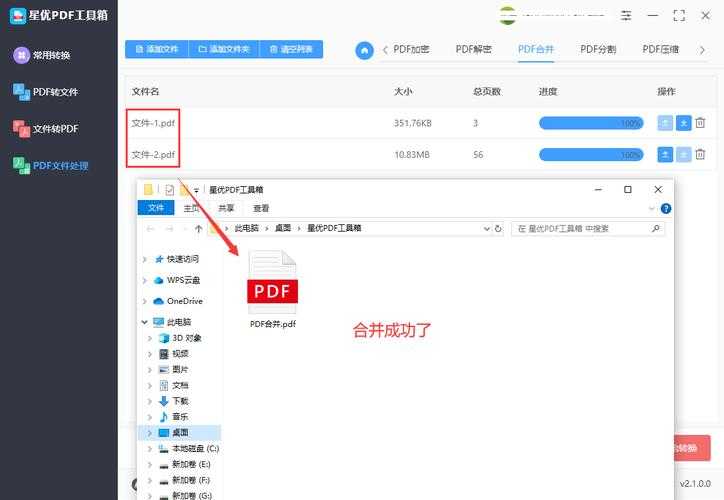Click Explorer refresh button next to address bar
724x500 pixels.
(498, 229)
